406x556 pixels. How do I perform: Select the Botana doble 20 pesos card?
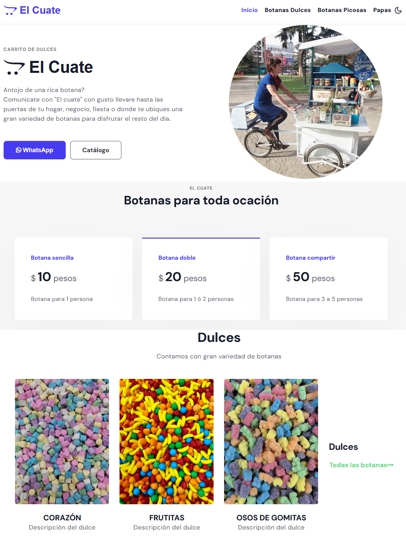coord(201,279)
